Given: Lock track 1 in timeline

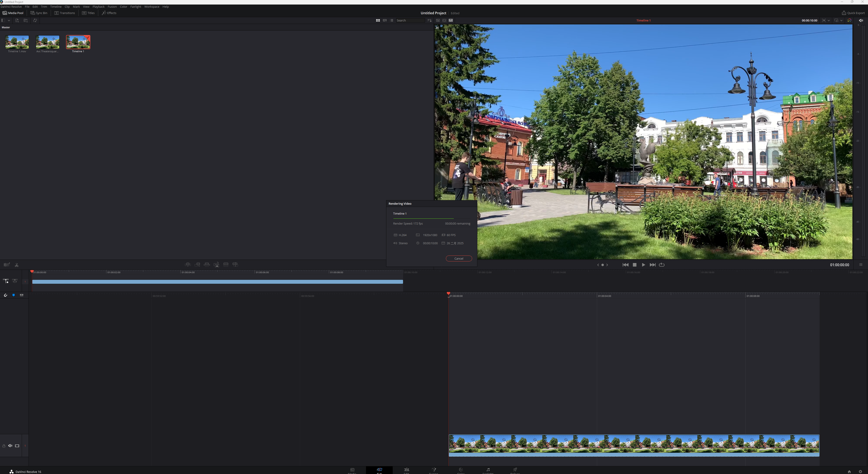Looking at the screenshot, I should point(4,446).
